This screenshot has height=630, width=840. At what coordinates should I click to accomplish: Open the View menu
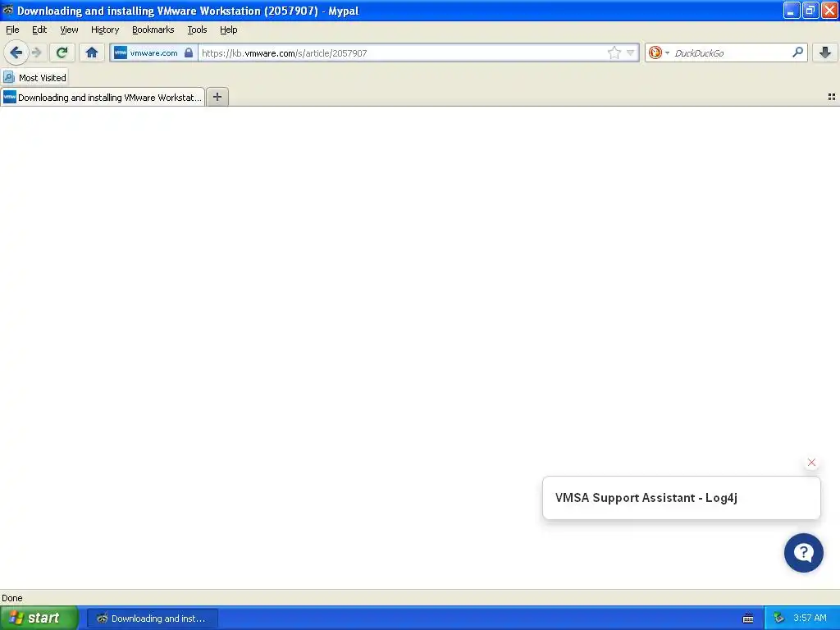tap(69, 30)
